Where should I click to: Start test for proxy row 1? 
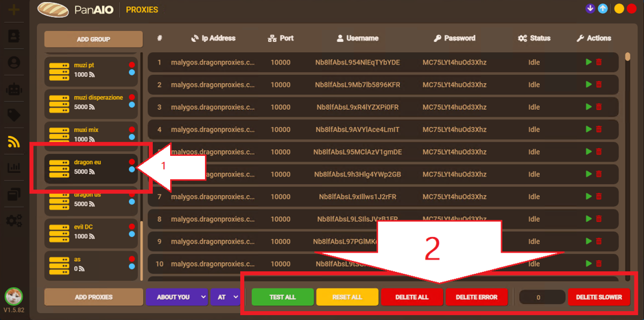pyautogui.click(x=589, y=62)
